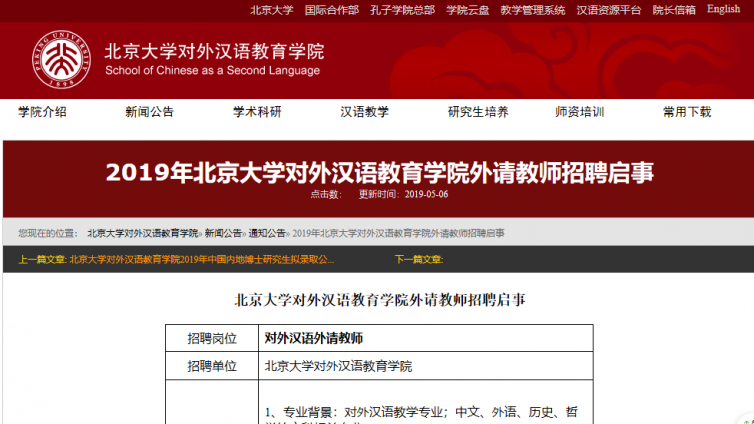Open the 孔子学院总部 top link

point(402,10)
